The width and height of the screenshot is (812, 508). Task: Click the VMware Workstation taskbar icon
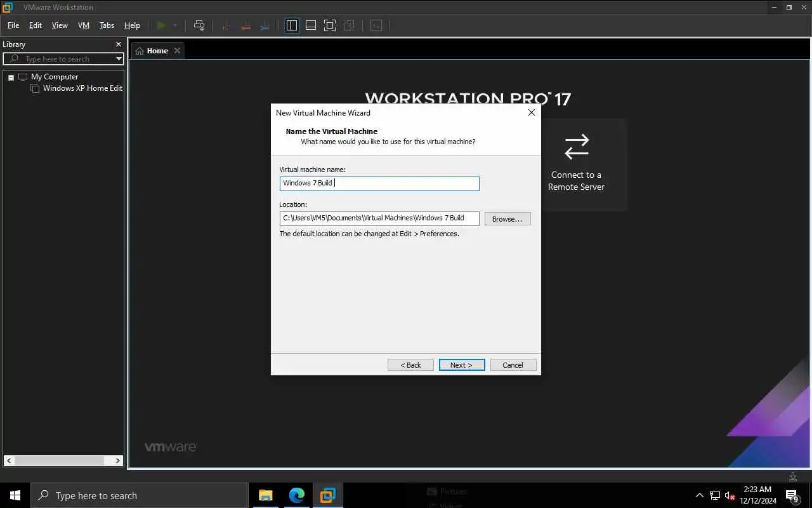(x=327, y=495)
